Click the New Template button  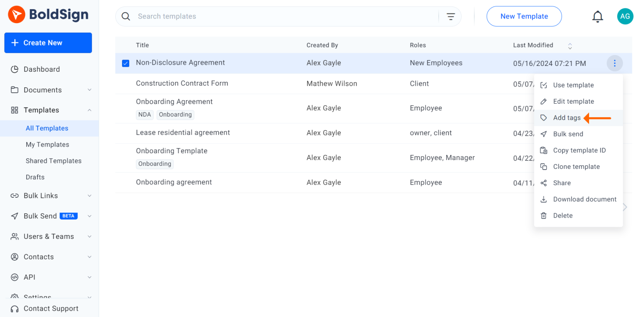tap(524, 16)
